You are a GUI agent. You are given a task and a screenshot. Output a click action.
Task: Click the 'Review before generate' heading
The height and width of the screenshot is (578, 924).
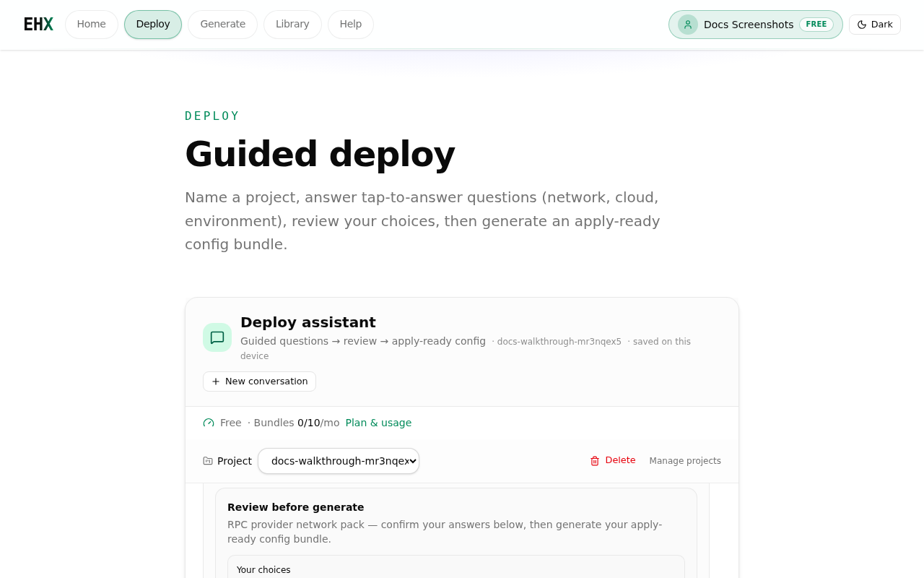(x=296, y=507)
